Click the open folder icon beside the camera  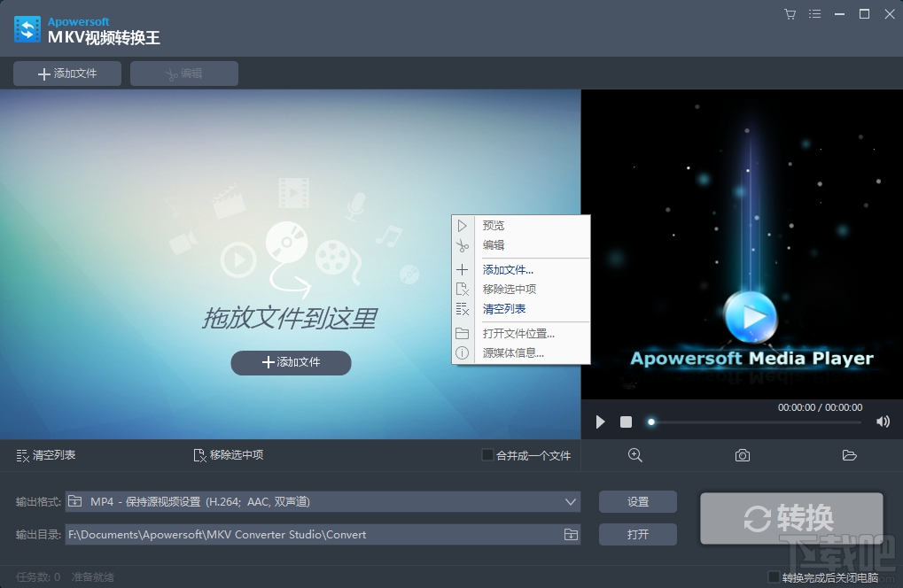tap(849, 455)
